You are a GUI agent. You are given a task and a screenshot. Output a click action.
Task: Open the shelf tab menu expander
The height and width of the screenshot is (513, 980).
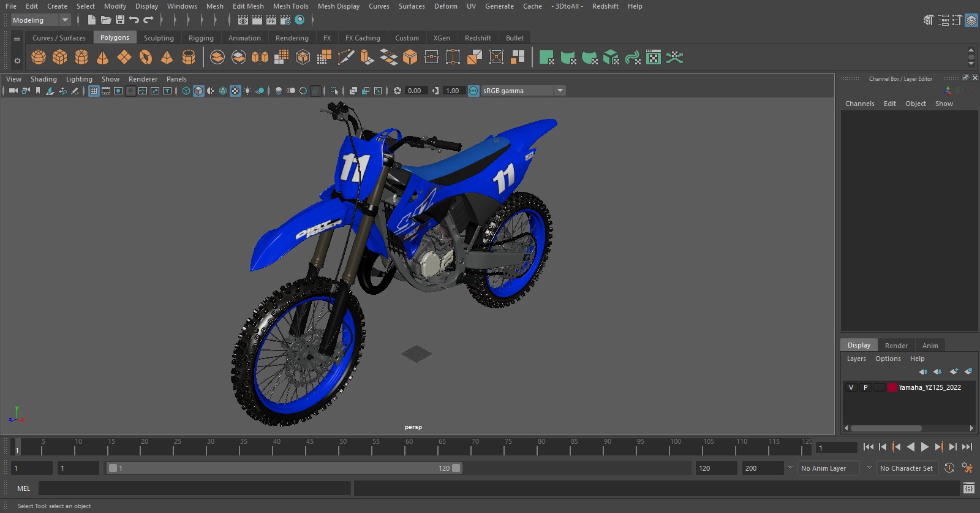(x=17, y=39)
